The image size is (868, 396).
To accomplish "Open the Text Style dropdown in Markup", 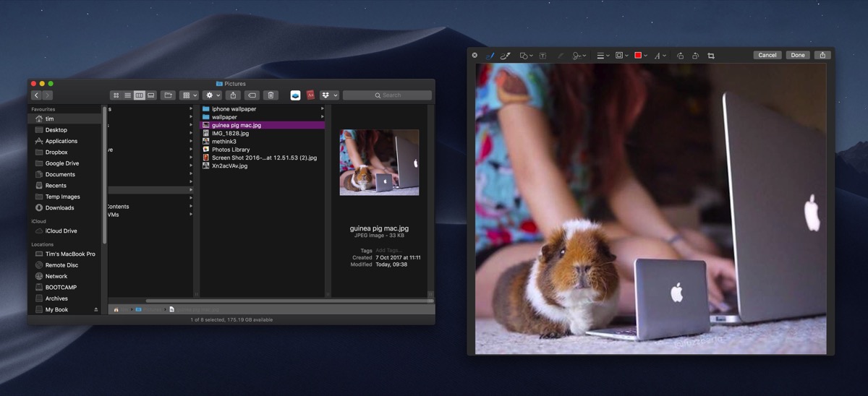I will (660, 56).
